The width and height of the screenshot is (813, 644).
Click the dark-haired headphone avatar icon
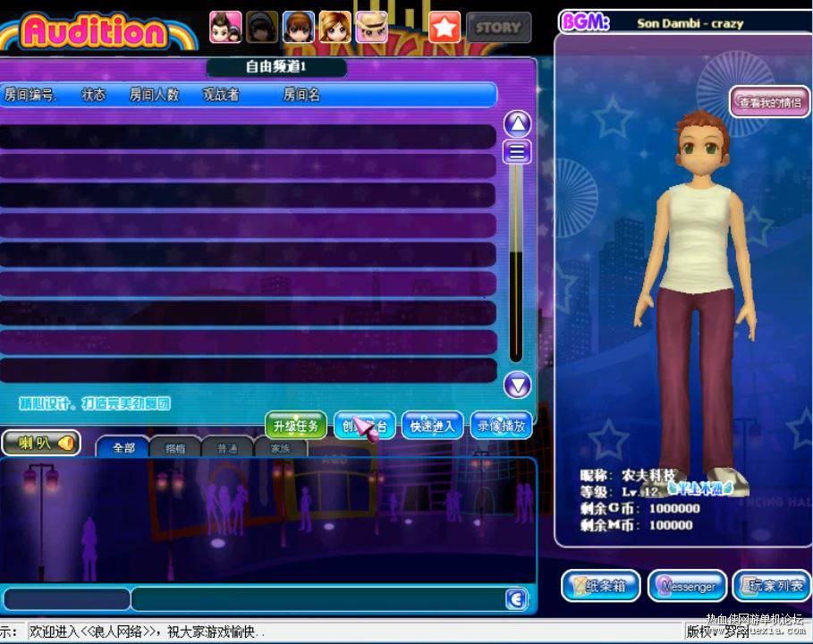(262, 27)
